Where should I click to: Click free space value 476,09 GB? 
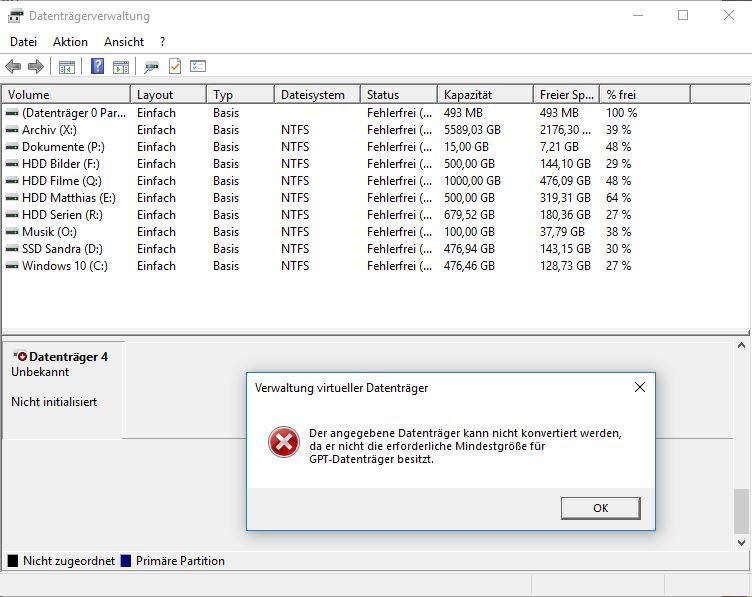(x=565, y=181)
